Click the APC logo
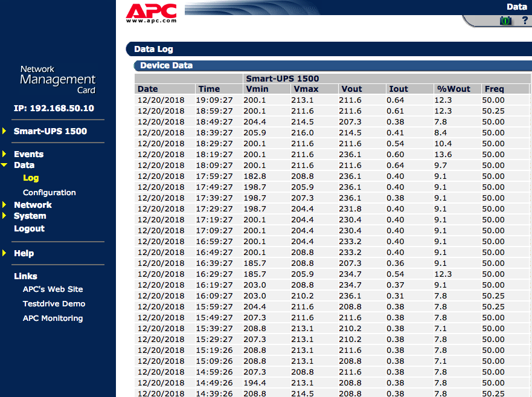 point(151,13)
